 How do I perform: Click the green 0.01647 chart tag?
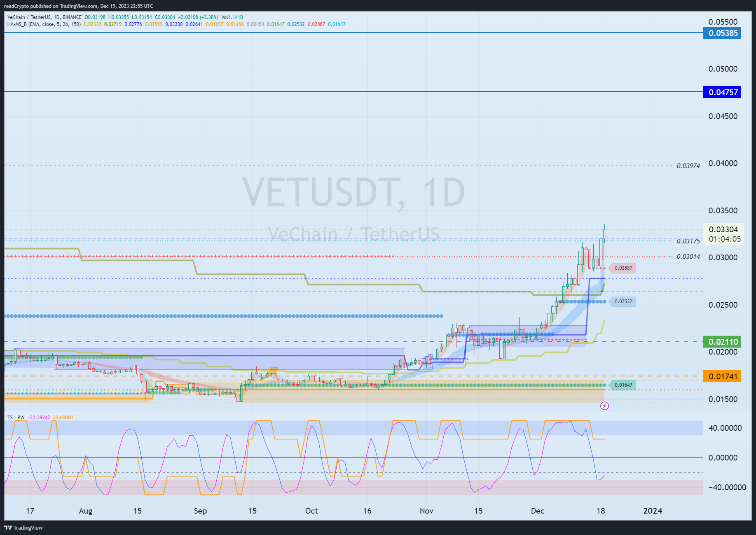(x=623, y=385)
